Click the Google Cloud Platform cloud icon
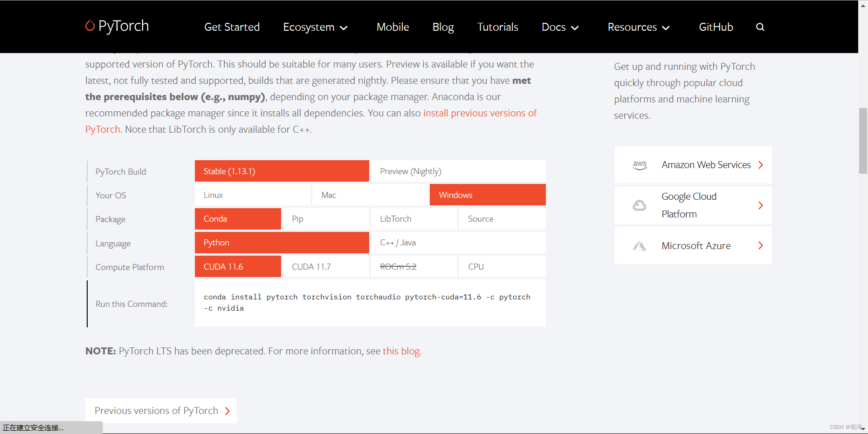The image size is (868, 434). [x=640, y=205]
